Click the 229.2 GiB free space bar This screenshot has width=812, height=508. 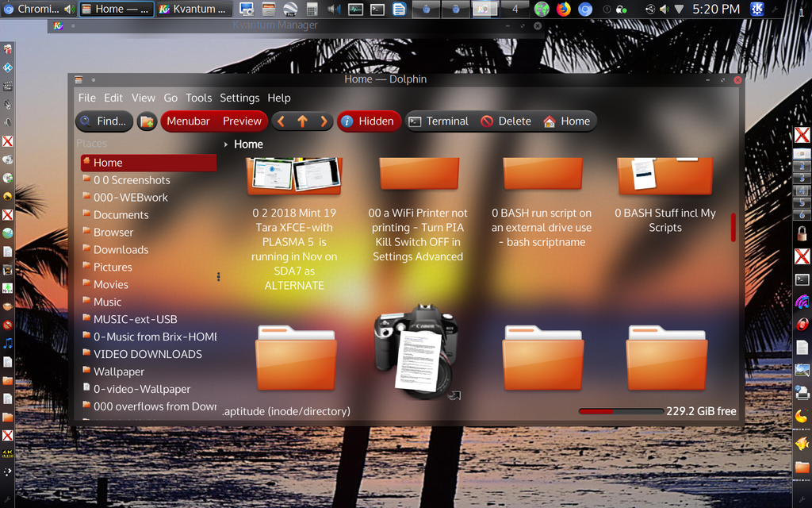[622, 411]
